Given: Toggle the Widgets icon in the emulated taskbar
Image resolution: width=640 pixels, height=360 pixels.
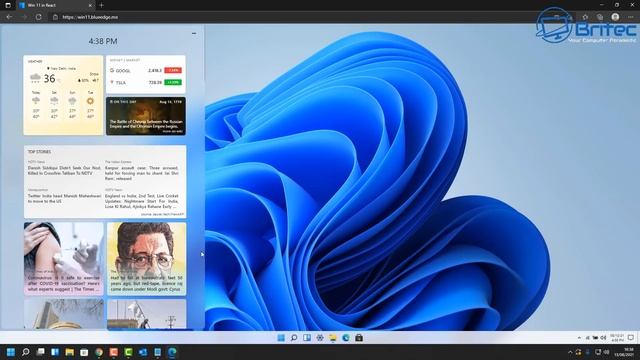Looking at the screenshot, I should [307, 338].
